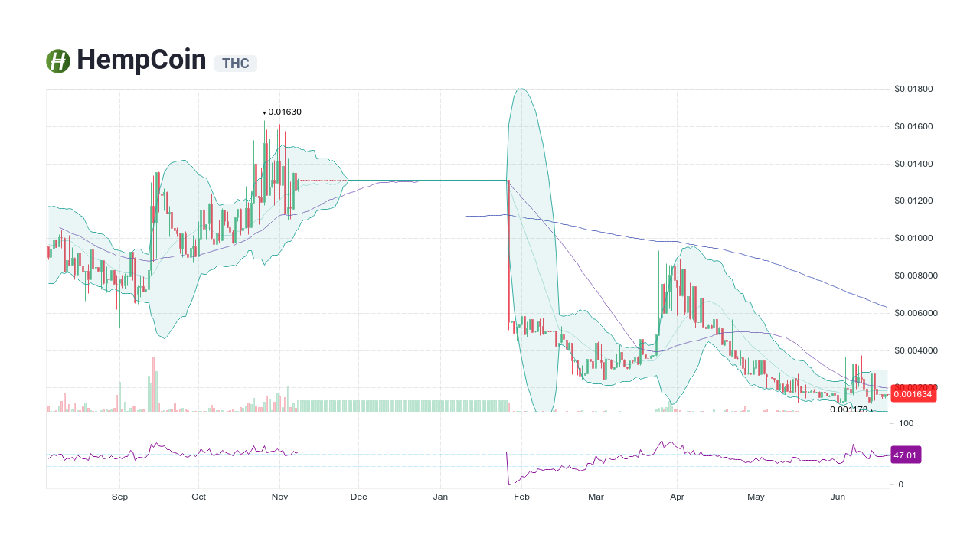Click the Feb label on time axis
The image size is (980, 551).
(x=521, y=497)
